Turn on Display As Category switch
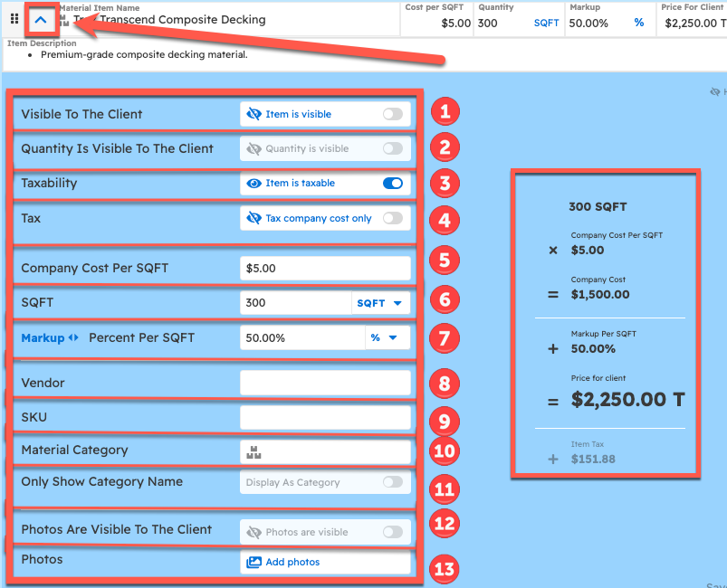The width and height of the screenshot is (727, 588). click(392, 482)
